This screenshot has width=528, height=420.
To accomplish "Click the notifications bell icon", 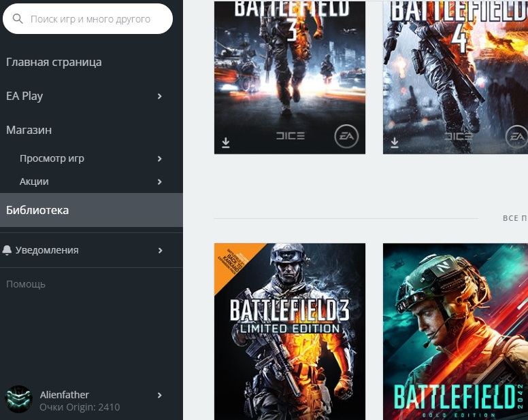I will (x=7, y=250).
